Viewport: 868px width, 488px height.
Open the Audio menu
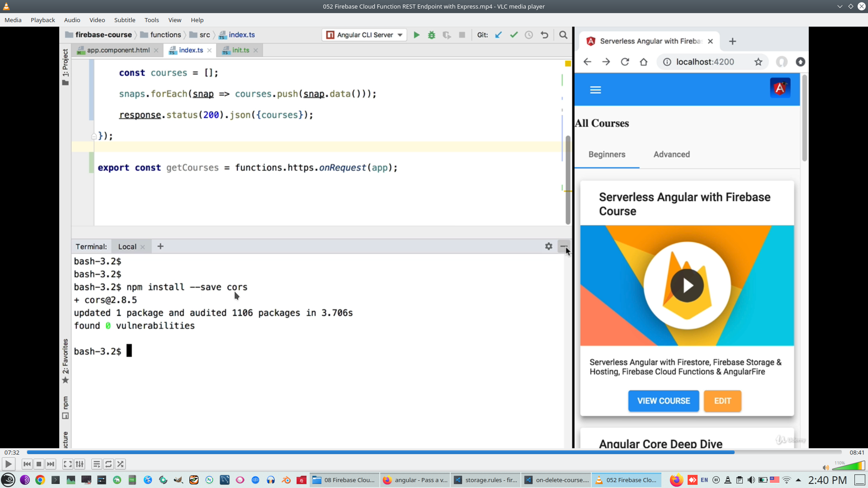[72, 20]
